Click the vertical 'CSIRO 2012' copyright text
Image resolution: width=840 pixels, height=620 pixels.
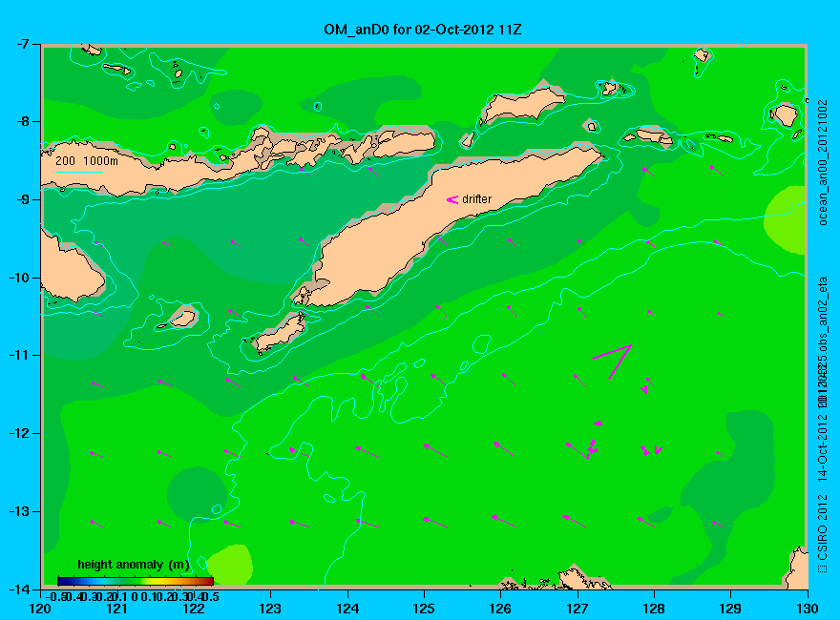824,527
